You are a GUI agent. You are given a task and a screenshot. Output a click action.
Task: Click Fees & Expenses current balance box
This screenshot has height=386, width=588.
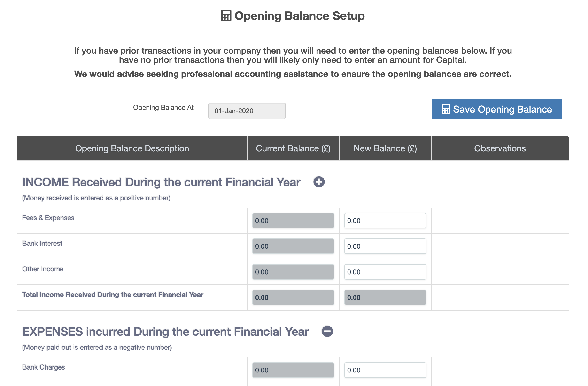(293, 221)
